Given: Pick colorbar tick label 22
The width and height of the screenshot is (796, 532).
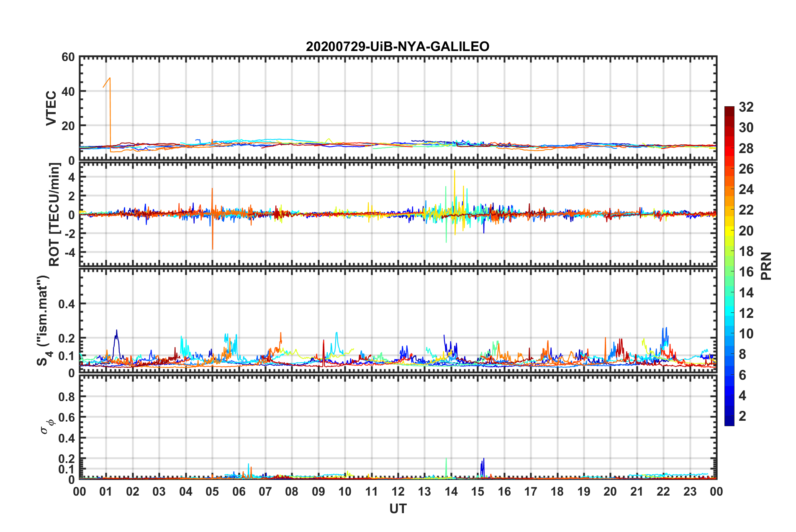Looking at the screenshot, I should tap(746, 210).
